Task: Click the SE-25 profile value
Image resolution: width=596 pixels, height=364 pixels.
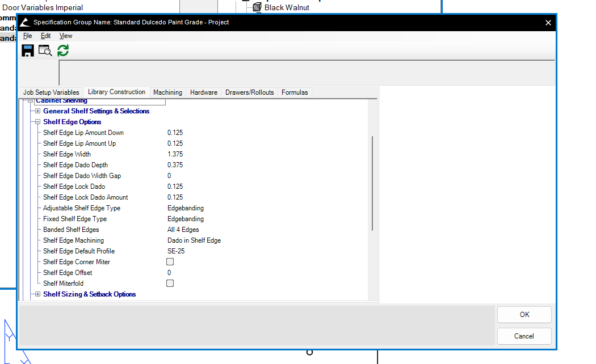Action: click(176, 251)
